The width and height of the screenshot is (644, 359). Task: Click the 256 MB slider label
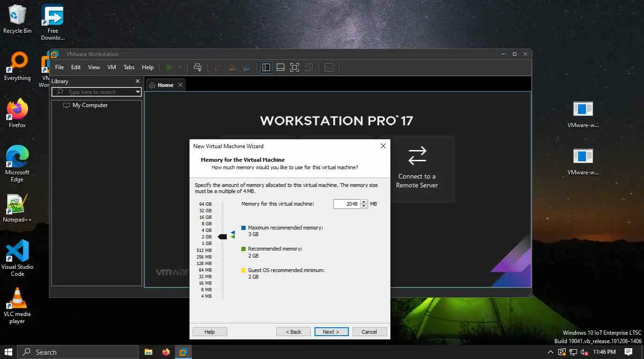pos(204,257)
